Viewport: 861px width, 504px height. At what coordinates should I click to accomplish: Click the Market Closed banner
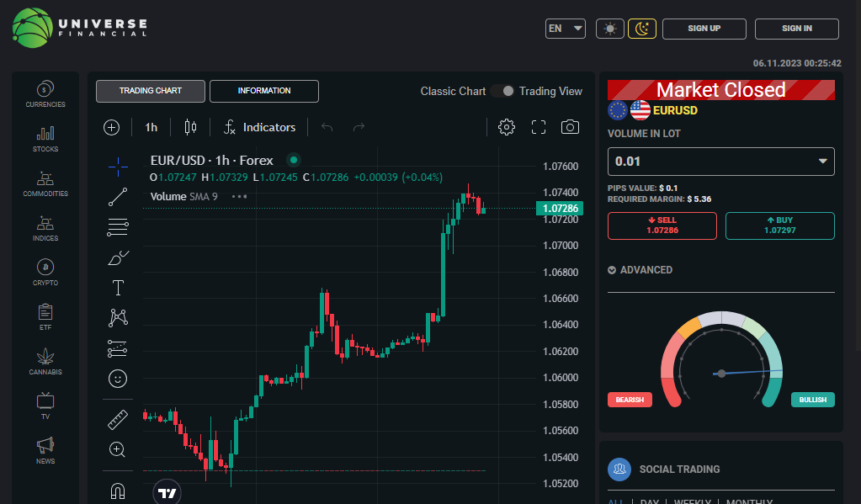(x=721, y=90)
